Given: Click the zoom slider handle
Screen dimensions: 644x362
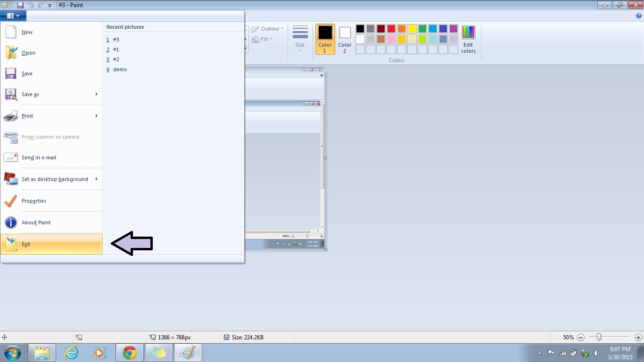Looking at the screenshot, I should click(x=599, y=337).
